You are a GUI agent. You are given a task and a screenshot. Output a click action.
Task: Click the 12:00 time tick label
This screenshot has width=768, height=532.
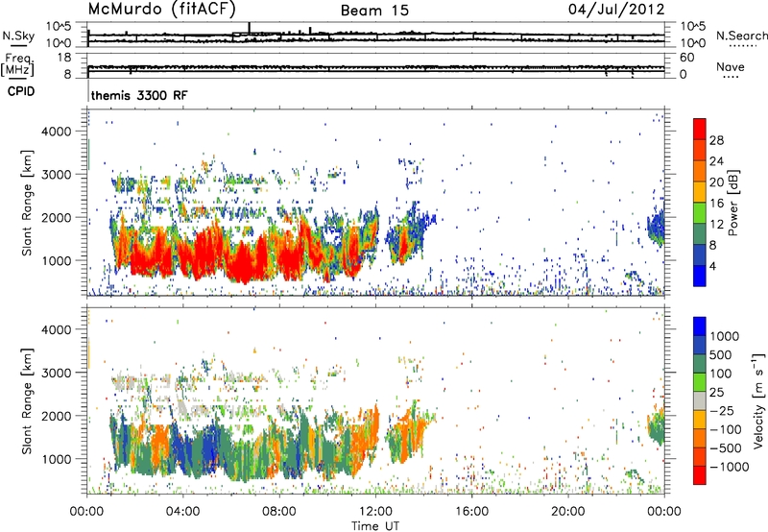tap(375, 512)
